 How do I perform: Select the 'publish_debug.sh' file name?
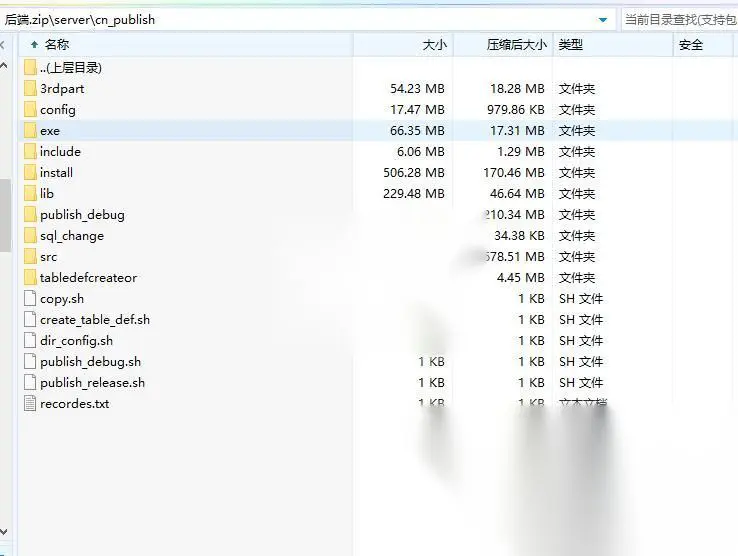(90, 362)
